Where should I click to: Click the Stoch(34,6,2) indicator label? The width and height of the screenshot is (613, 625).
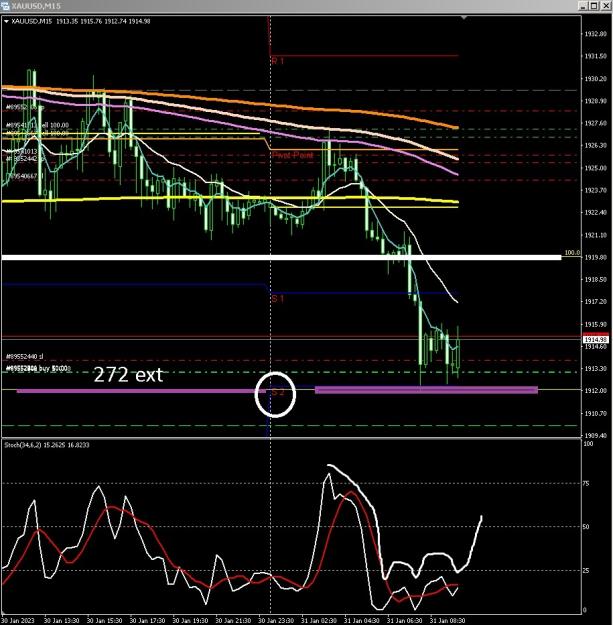(47, 445)
